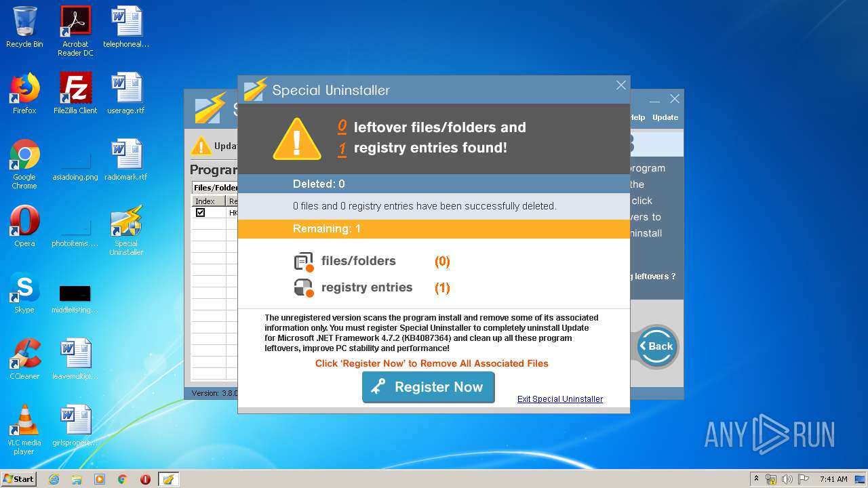This screenshot has height=488, width=868.
Task: Click the yellow warning triangle icon
Action: coord(296,138)
